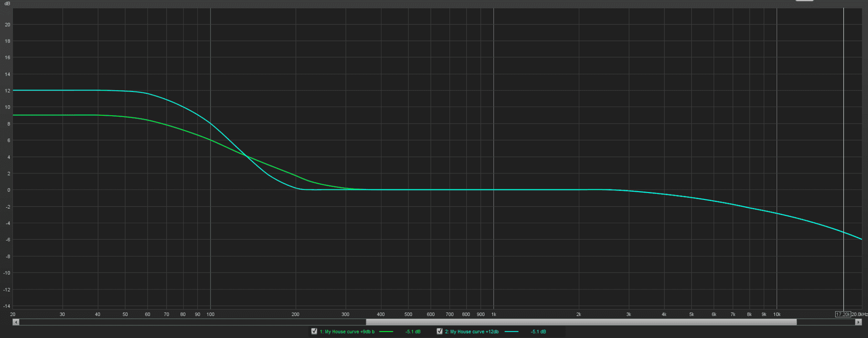Image resolution: width=868 pixels, height=338 pixels.
Task: Click the horizontal frequency scrollbar thumb
Action: click(x=581, y=322)
